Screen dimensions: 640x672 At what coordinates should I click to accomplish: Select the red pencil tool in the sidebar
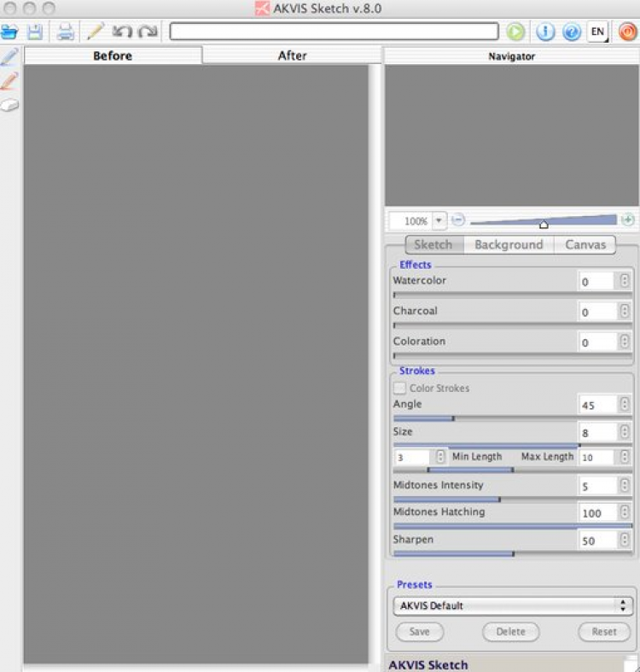point(9,81)
